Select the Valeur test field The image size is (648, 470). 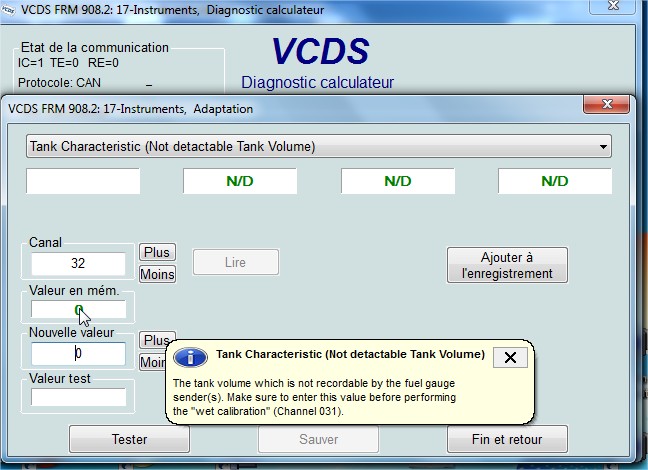click(78, 397)
